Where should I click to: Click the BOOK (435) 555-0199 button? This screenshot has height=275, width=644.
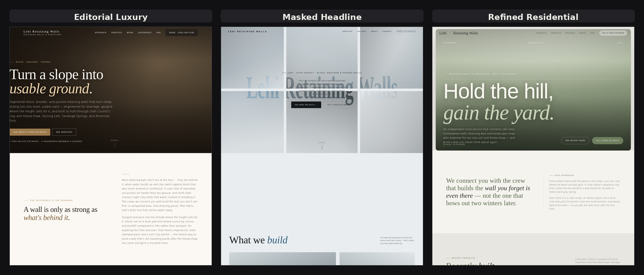pos(182,33)
